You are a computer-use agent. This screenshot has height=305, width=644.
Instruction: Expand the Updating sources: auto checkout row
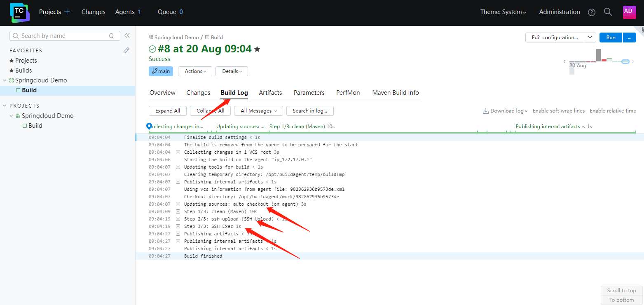(178, 204)
